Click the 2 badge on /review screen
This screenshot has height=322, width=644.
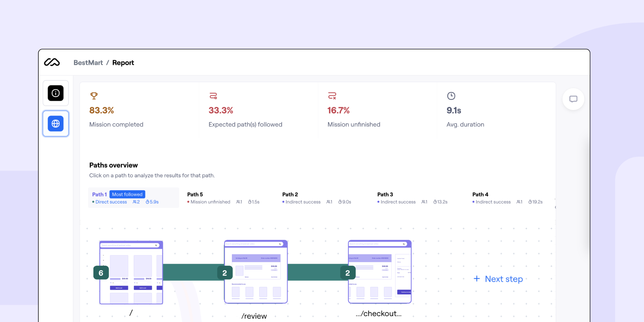click(225, 273)
